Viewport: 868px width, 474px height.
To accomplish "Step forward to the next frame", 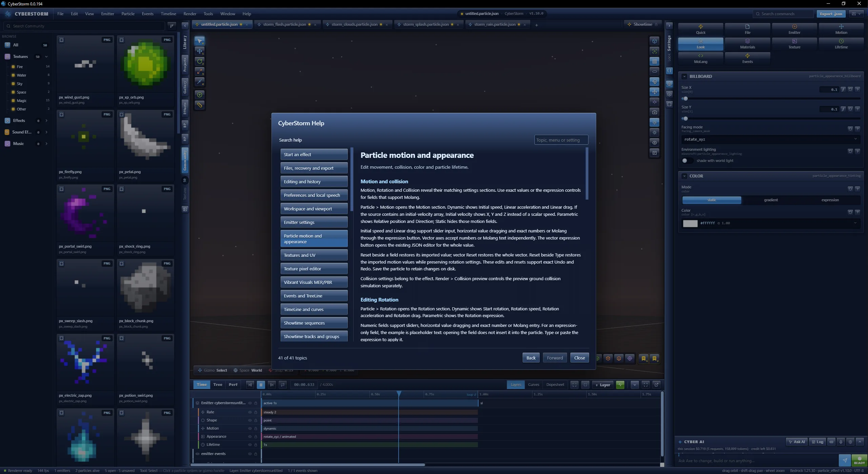I will (x=271, y=385).
